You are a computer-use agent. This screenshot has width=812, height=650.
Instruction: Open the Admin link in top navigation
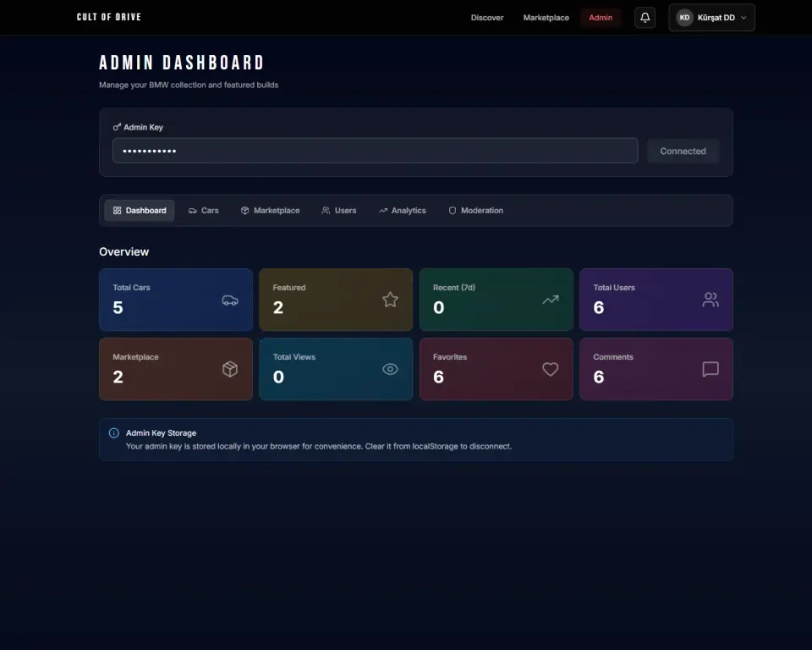[601, 18]
